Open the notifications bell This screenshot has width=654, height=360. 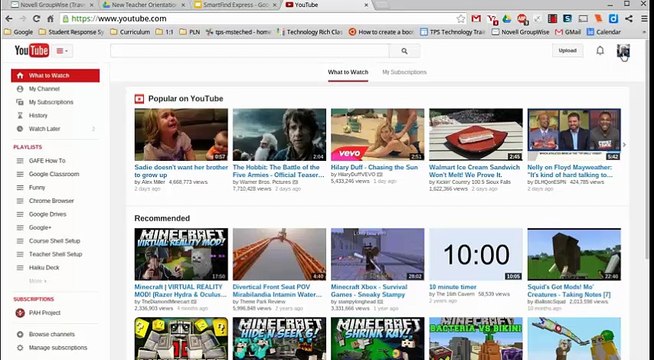pos(600,50)
